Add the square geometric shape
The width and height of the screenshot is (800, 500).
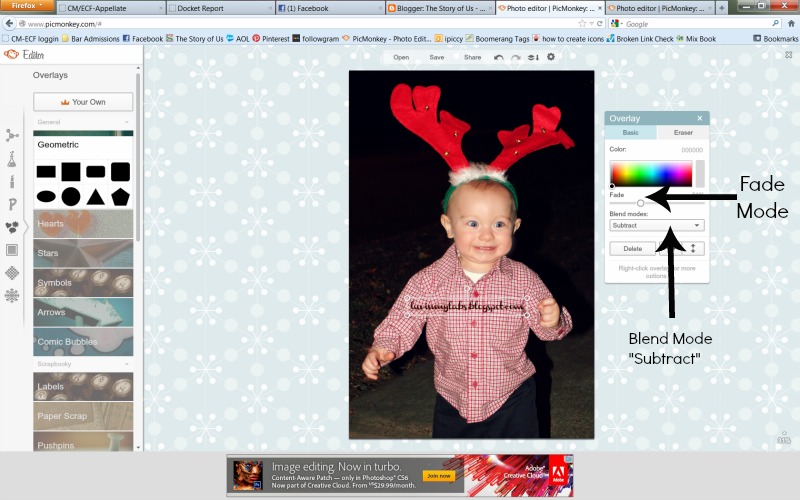[x=71, y=172]
